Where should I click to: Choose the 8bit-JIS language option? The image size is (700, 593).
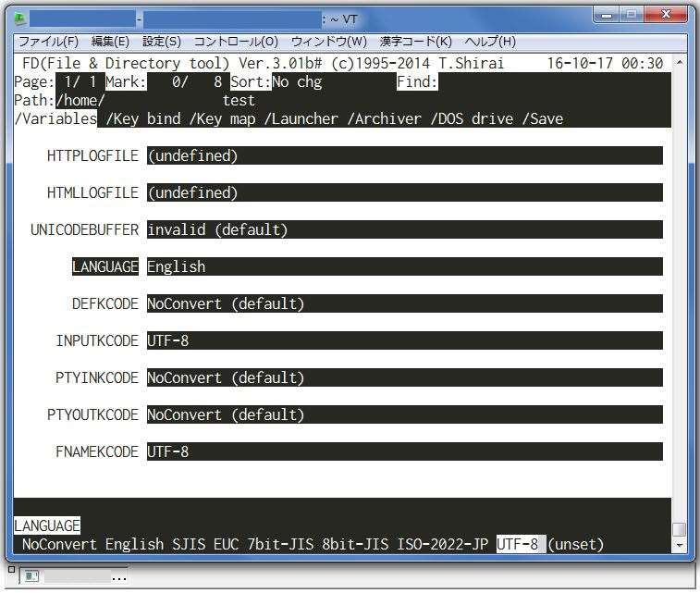(355, 544)
